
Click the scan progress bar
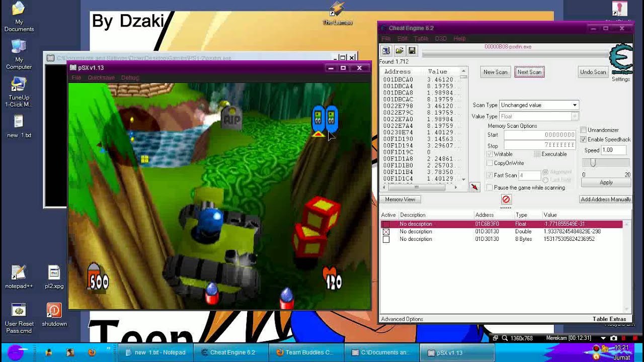point(515,54)
